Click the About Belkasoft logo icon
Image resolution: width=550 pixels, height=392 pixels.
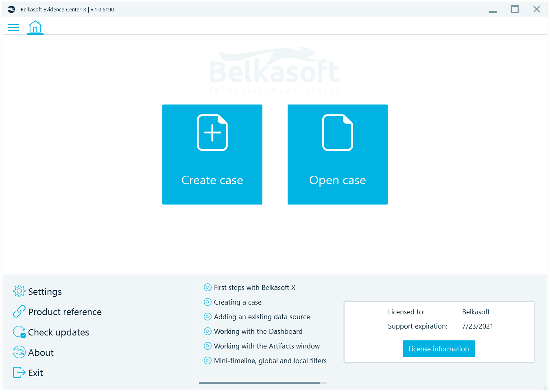point(19,352)
